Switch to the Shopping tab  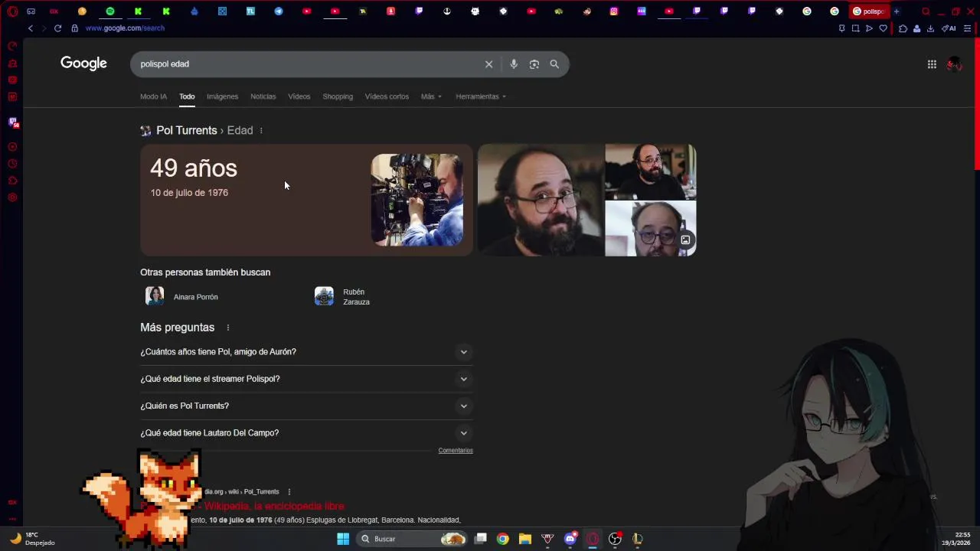338,96
